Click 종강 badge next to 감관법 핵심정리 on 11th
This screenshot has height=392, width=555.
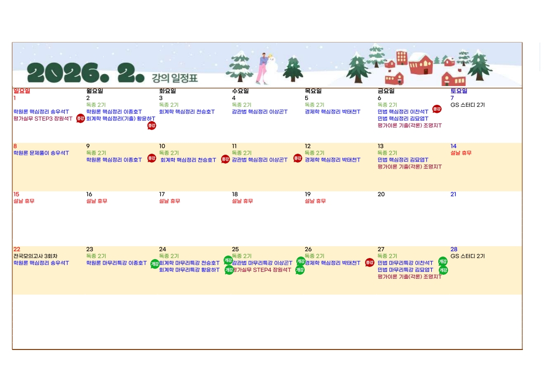pyautogui.click(x=297, y=158)
